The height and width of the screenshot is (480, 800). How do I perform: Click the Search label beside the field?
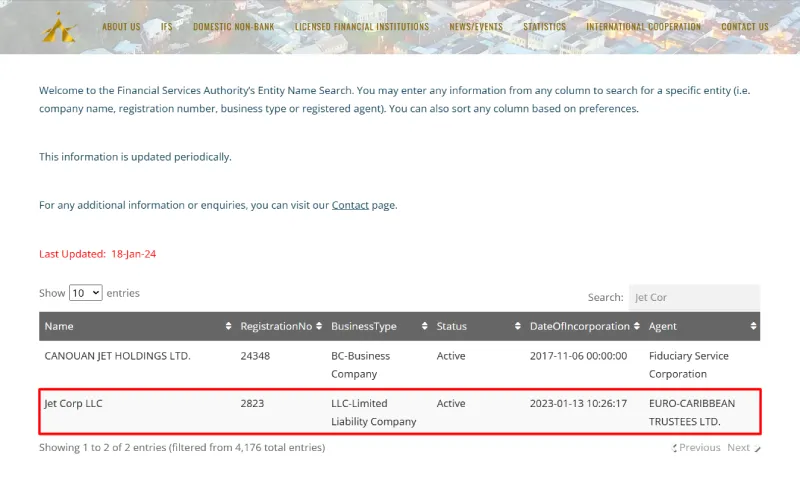pos(606,297)
